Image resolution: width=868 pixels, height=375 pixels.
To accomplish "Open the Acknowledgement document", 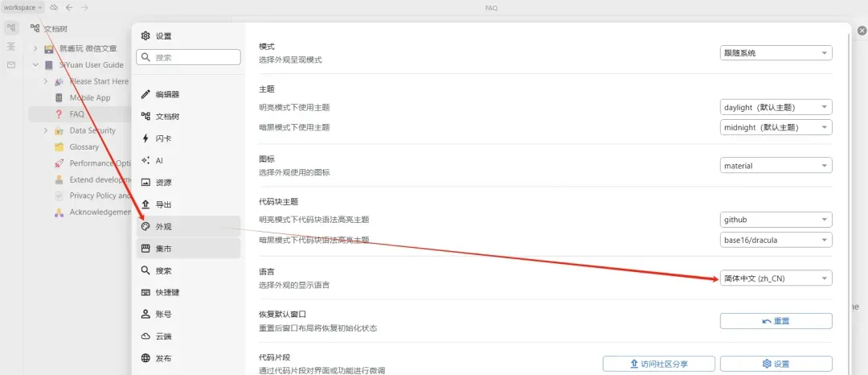I will pyautogui.click(x=100, y=212).
